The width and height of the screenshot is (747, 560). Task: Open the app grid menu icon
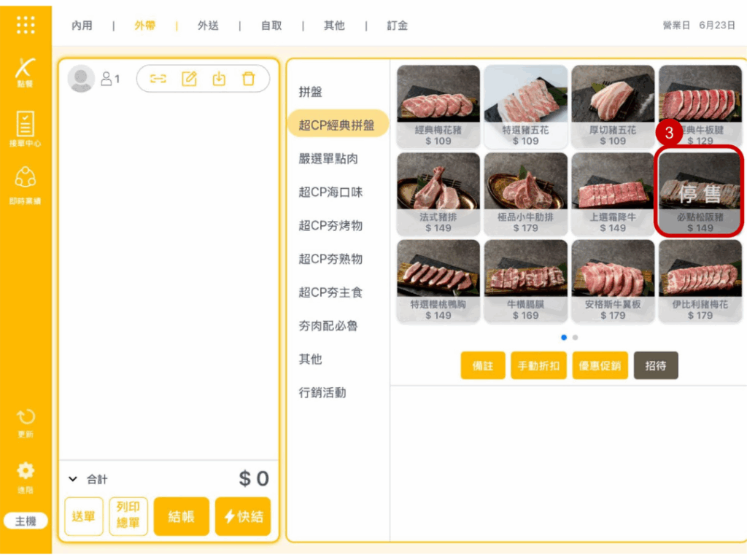coord(26,26)
